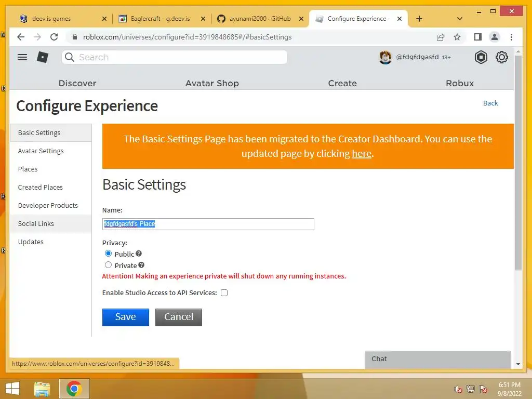Go back with the browser back arrow
Viewport: 532px width, 399px height.
(21, 37)
